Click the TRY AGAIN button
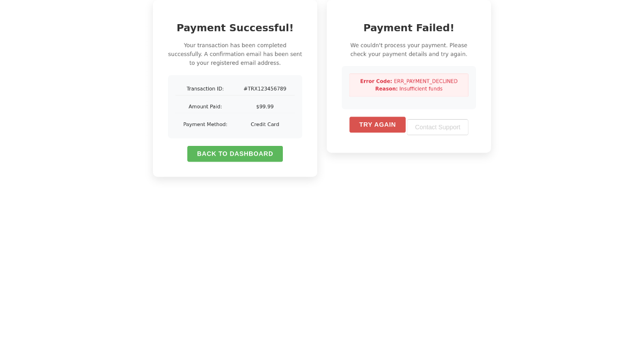Viewport: 644px width, 338px height. 377,124
